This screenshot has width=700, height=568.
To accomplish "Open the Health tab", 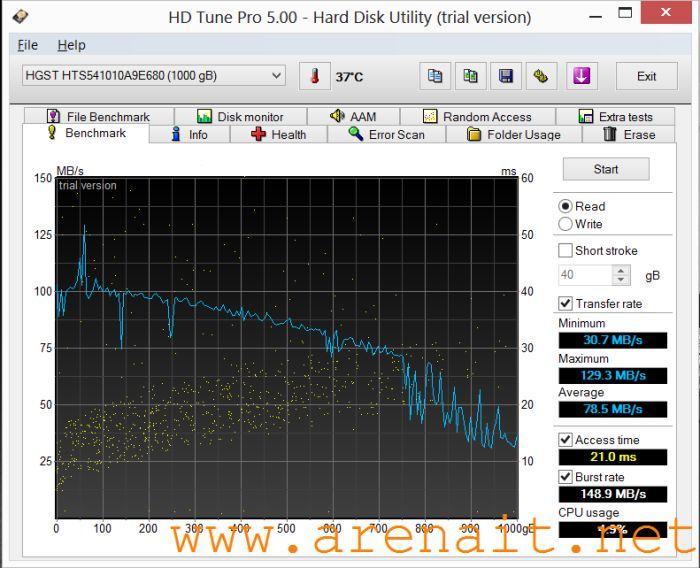I will pos(278,134).
